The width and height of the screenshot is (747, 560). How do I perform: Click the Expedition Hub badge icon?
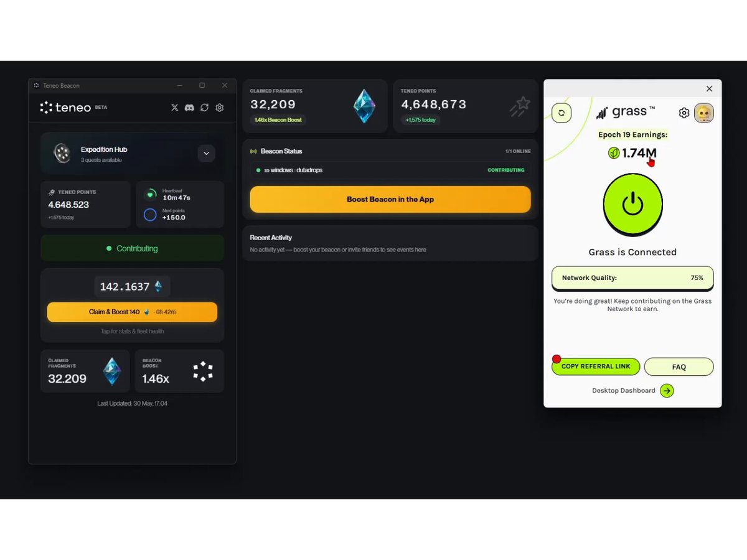click(x=62, y=153)
